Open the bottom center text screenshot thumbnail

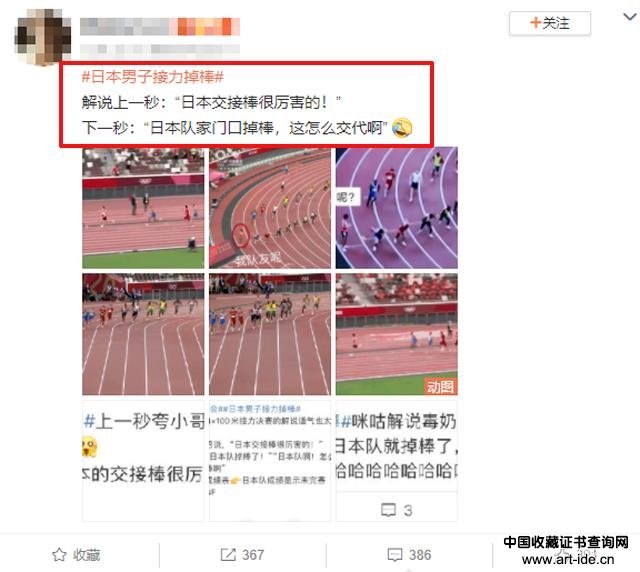pyautogui.click(x=270, y=461)
